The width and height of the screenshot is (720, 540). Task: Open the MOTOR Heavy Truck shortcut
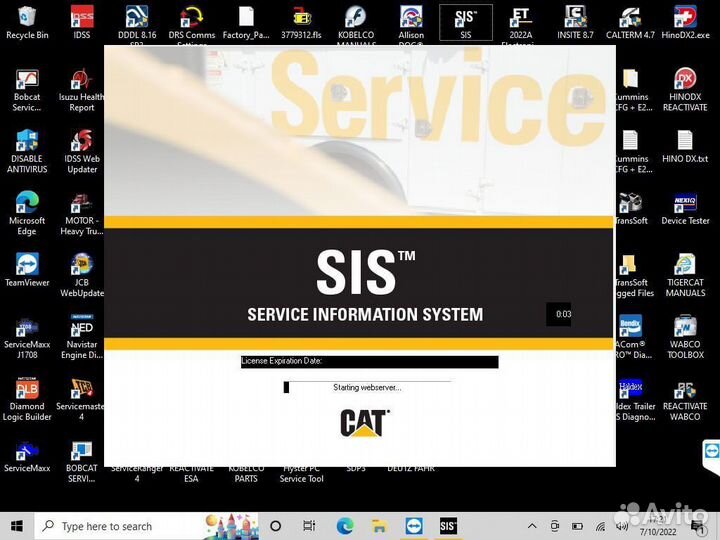tap(82, 214)
